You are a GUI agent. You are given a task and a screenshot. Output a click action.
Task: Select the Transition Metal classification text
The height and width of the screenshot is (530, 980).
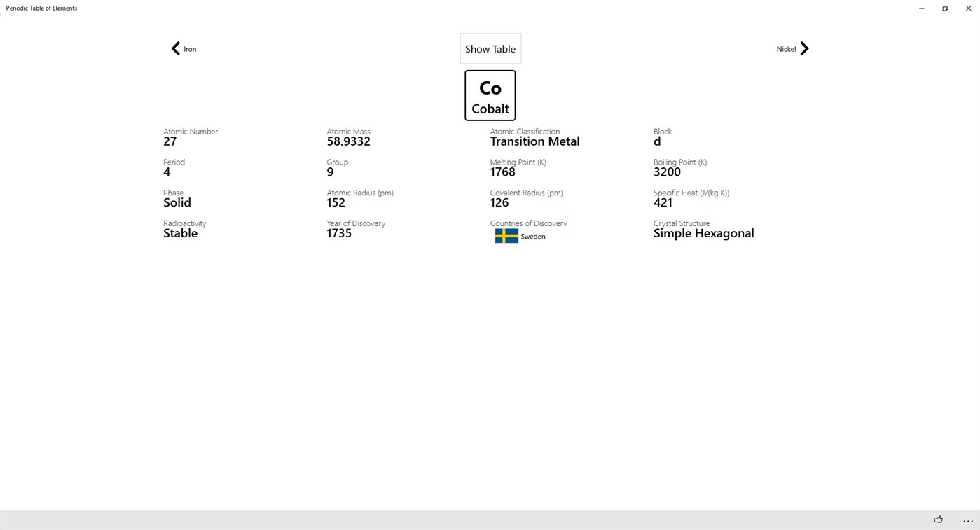[x=534, y=141]
